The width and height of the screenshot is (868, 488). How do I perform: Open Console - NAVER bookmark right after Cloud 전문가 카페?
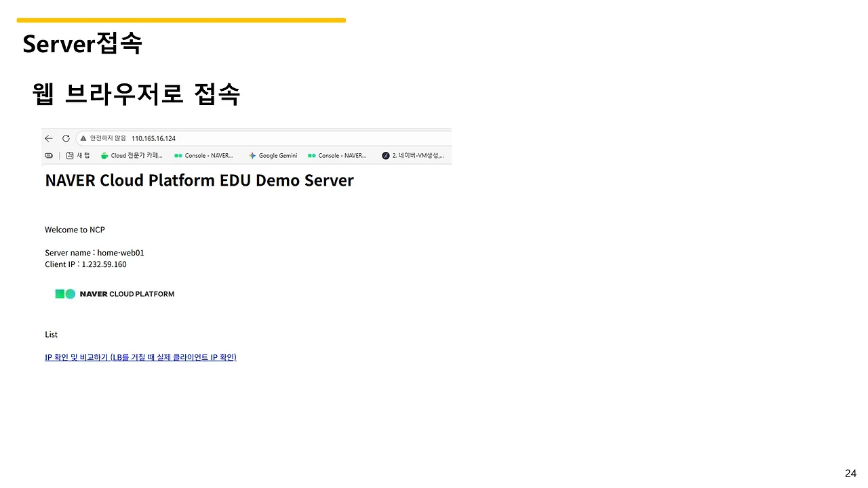pos(203,155)
